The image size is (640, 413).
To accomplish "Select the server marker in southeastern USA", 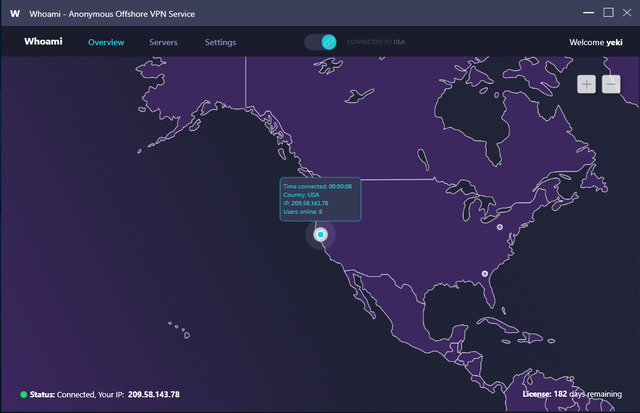I will [x=484, y=273].
